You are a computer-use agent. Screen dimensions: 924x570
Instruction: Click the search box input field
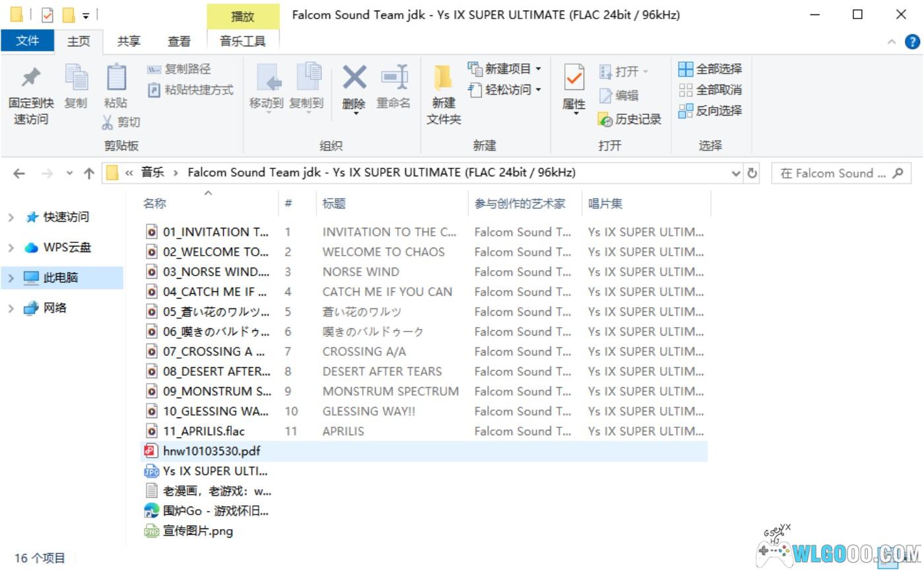pos(834,173)
